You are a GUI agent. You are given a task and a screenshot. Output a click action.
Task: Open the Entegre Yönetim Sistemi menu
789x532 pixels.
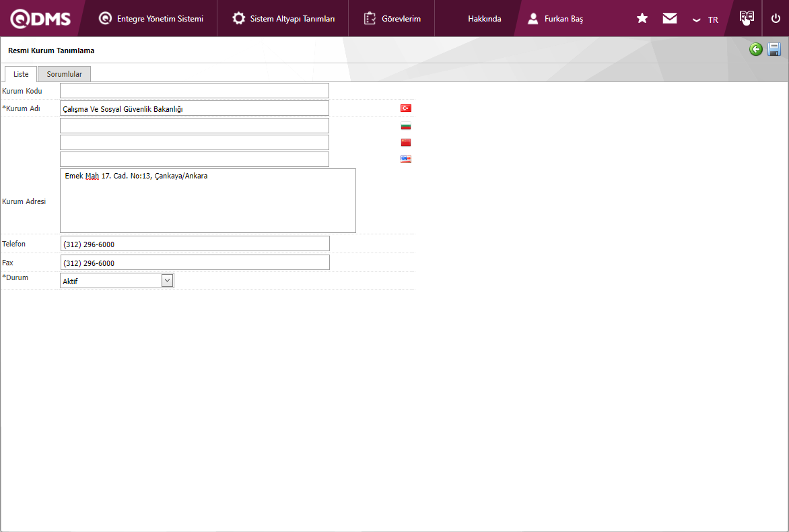151,19
